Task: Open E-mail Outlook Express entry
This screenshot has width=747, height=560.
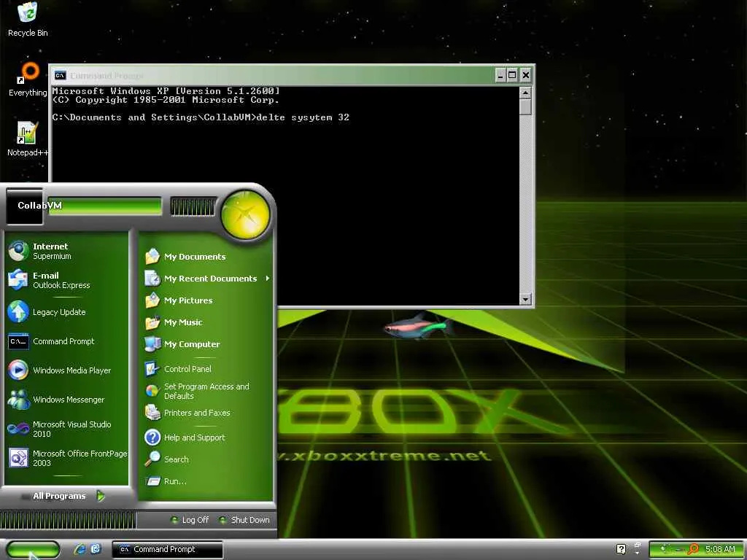Action: coord(66,280)
